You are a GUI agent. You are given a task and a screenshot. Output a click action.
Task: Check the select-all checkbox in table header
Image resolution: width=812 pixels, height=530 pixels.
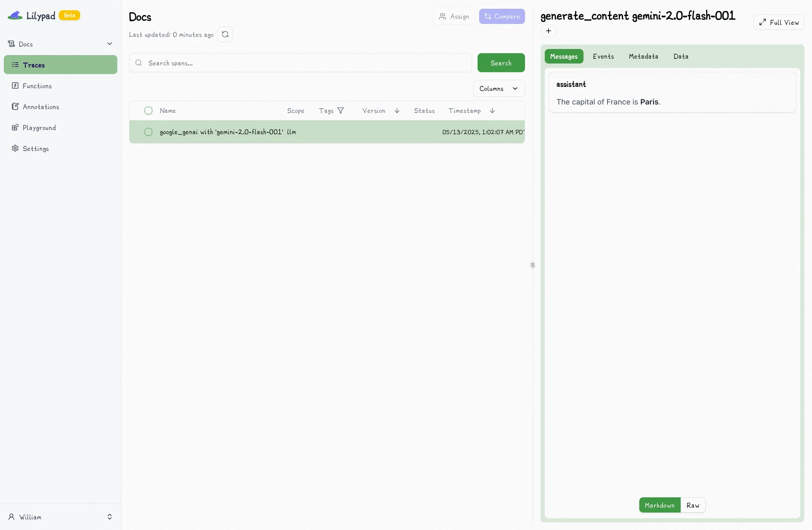coord(148,111)
